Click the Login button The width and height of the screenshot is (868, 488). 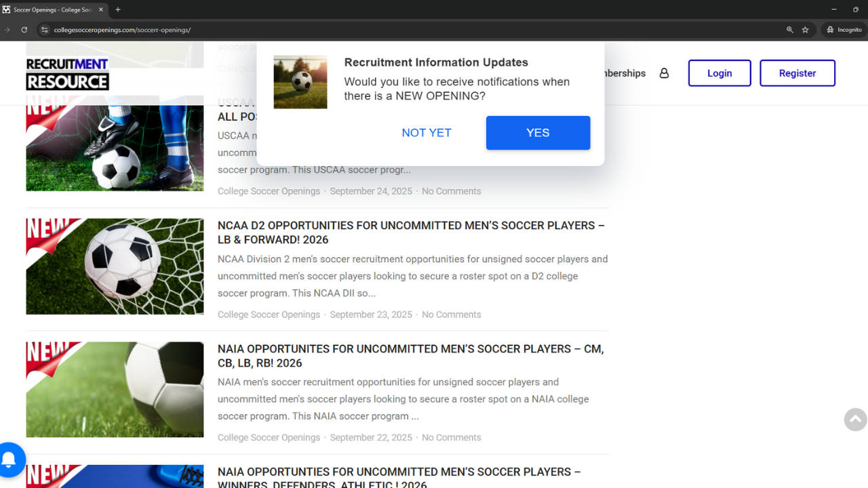719,73
